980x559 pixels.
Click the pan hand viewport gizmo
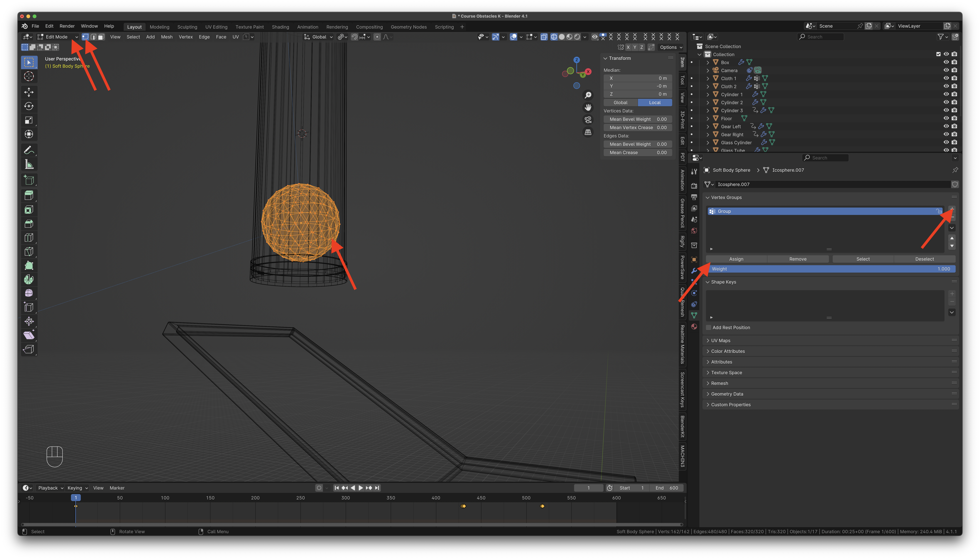588,107
